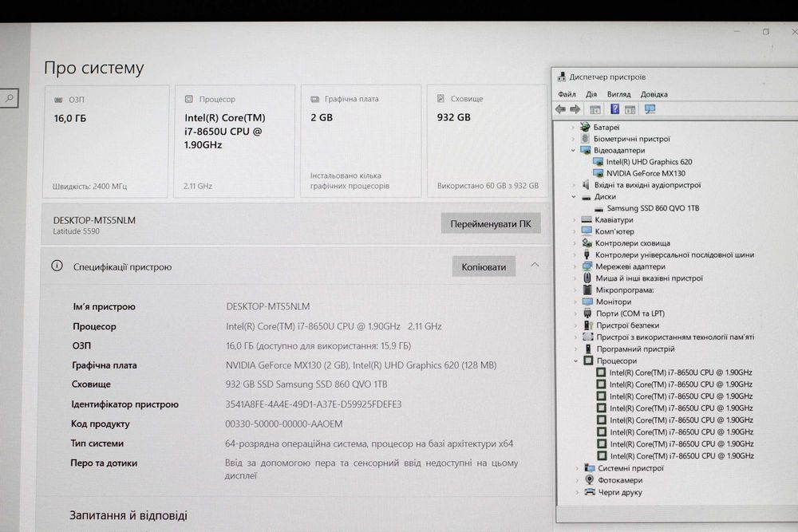Open the Довідка menu in Device Manager
The image size is (798, 532).
[654, 94]
